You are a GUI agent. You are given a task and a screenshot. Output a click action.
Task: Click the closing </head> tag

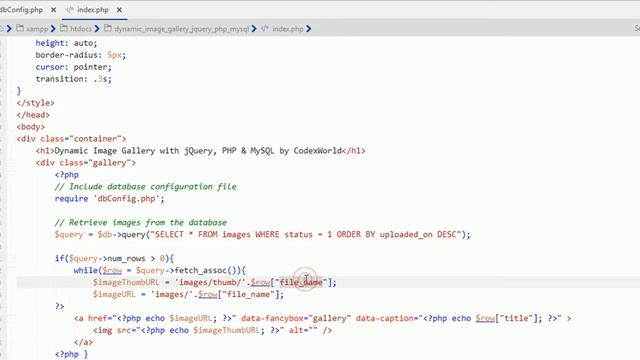click(33, 115)
